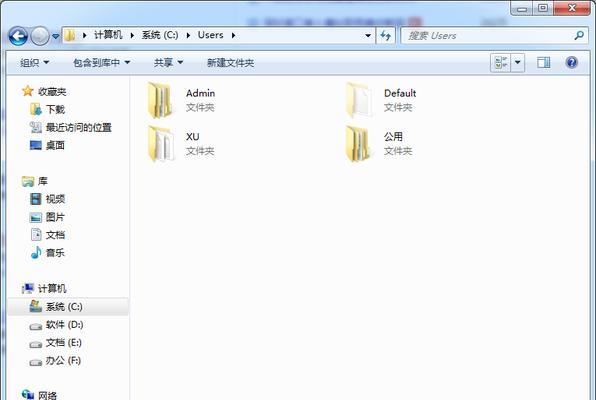Select the 公用 folder icon
Screen dimensions: 596x400
[358, 144]
